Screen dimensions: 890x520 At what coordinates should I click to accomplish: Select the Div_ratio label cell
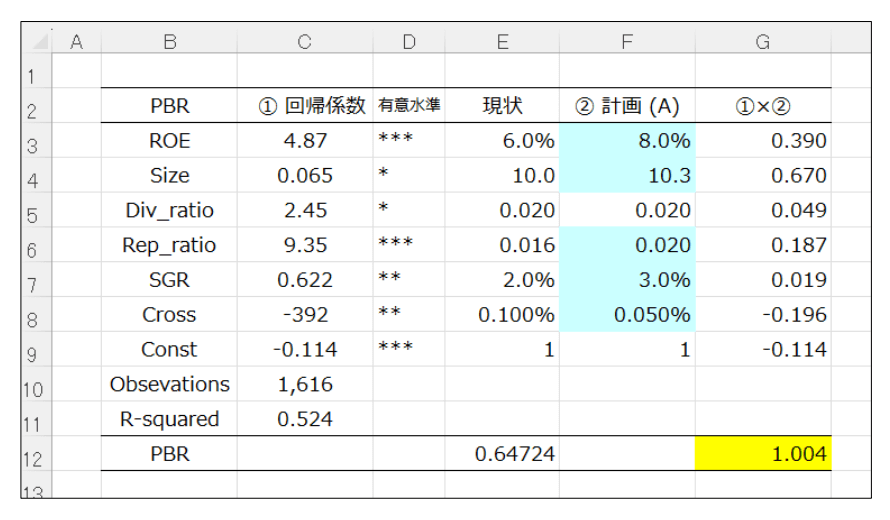coord(169,211)
